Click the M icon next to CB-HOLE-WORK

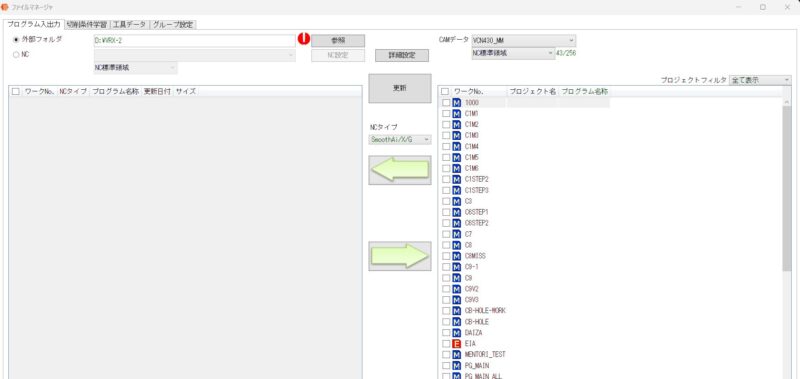point(457,311)
